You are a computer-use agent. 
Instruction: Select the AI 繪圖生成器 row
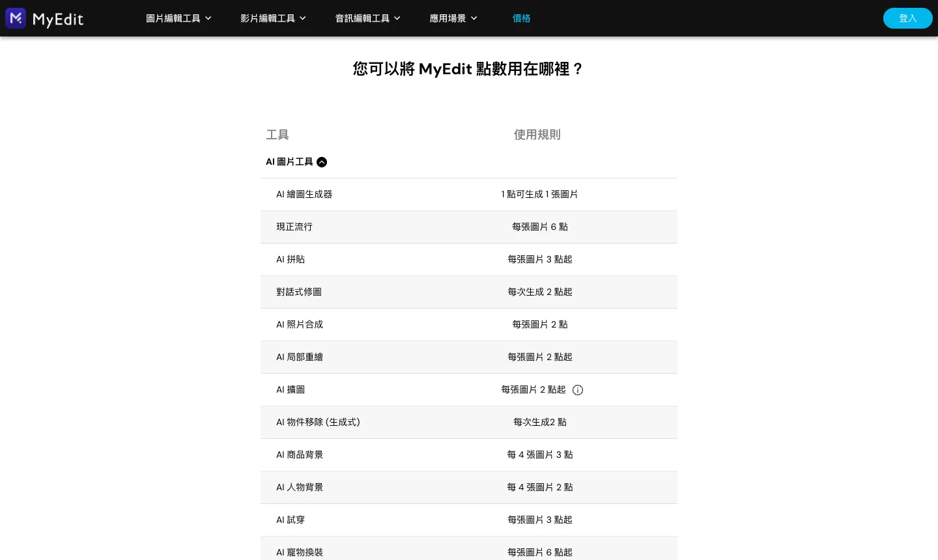[x=469, y=194]
